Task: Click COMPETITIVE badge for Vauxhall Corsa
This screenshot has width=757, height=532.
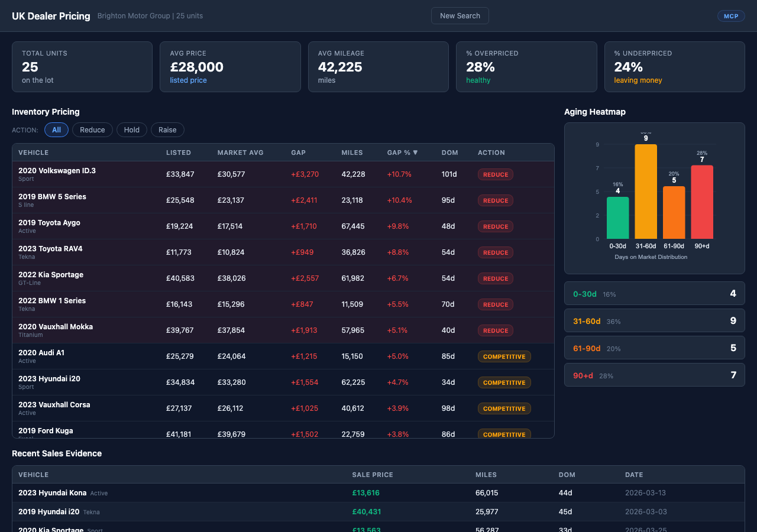Action: coord(504,408)
